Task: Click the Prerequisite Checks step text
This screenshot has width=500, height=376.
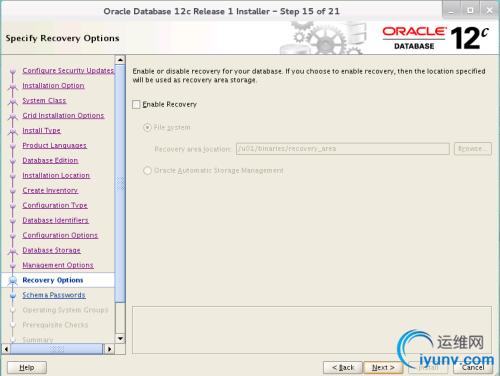Action: coord(55,325)
